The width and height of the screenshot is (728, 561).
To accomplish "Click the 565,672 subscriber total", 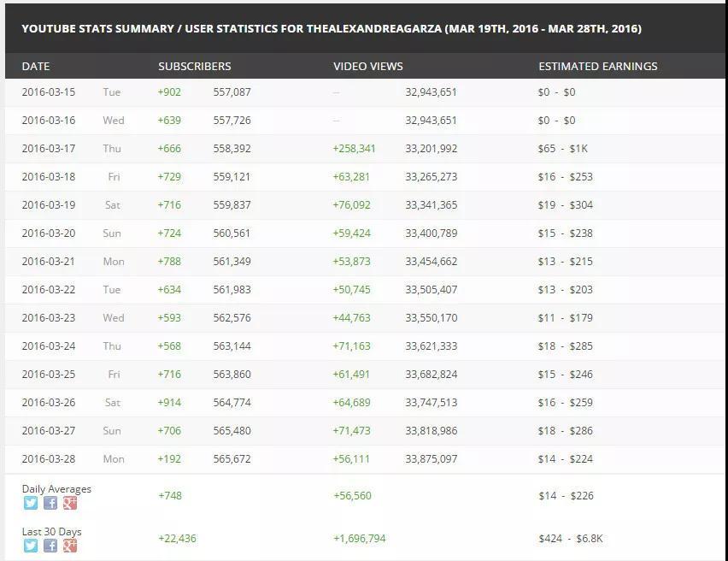I will [x=232, y=459].
